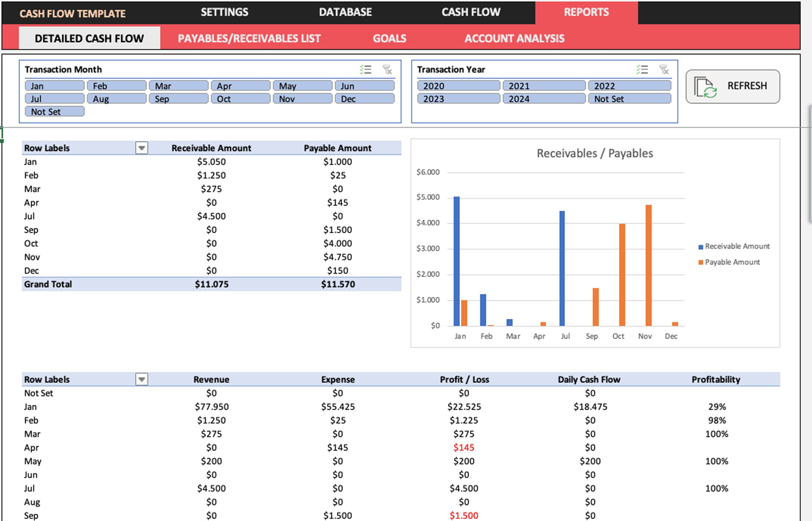This screenshot has height=521, width=812.
Task: Toggle the 2023 year slicer item
Action: (x=458, y=99)
